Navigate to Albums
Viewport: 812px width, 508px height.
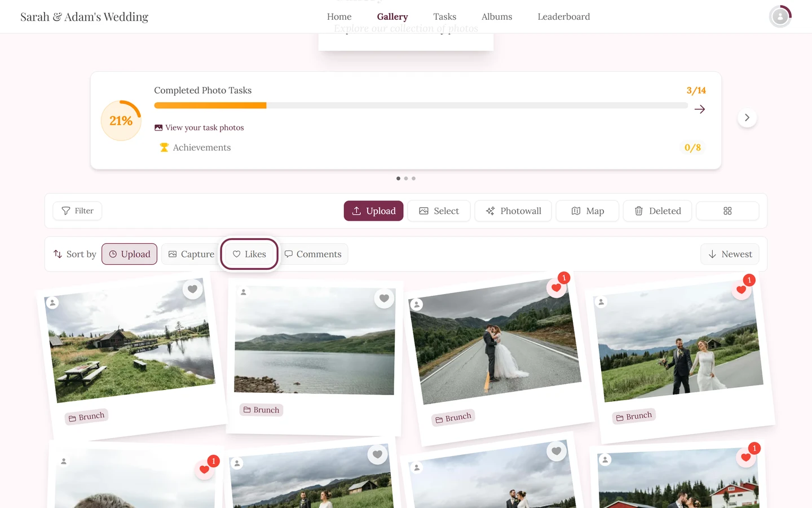(497, 17)
